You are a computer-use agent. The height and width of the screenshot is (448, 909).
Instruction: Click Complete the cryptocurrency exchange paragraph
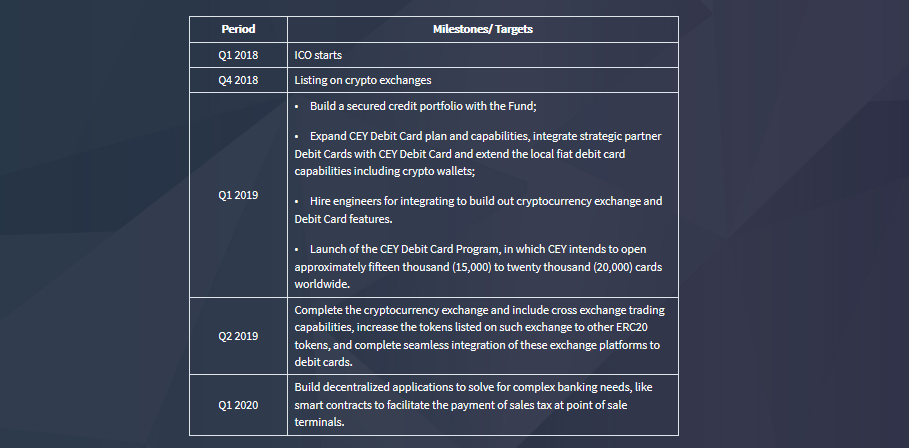479,336
